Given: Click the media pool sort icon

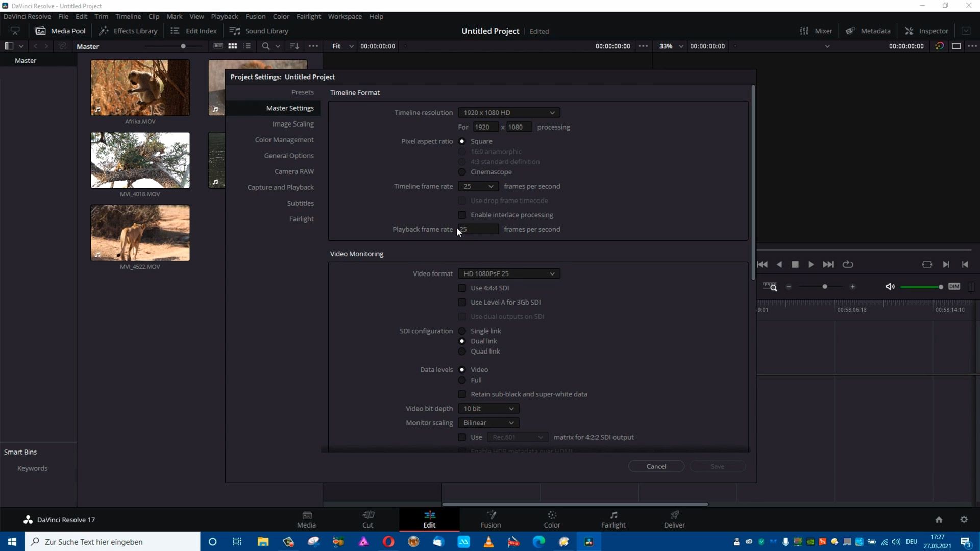Looking at the screenshot, I should (295, 46).
